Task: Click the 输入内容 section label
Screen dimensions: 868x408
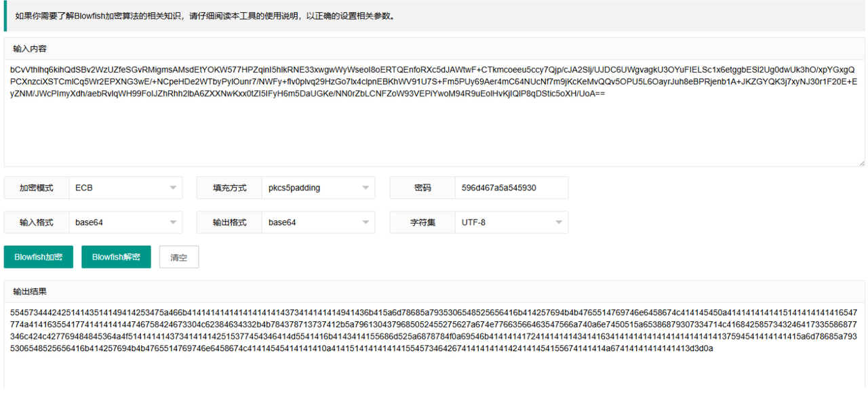Action: click(x=30, y=49)
